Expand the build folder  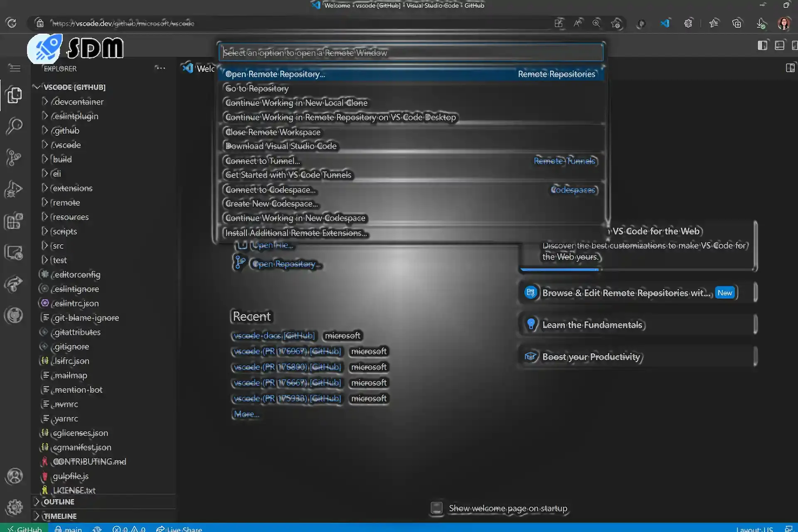click(x=62, y=159)
